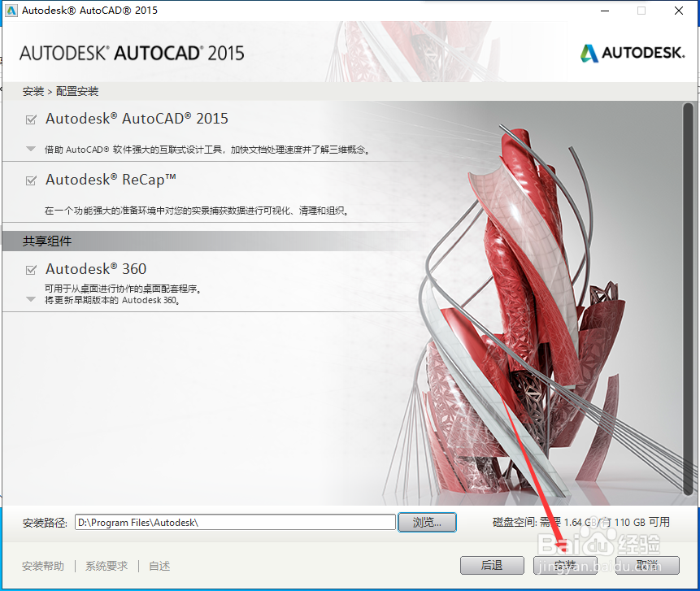700x591 pixels.
Task: Open the 安装帮助 help link
Action: pyautogui.click(x=42, y=566)
